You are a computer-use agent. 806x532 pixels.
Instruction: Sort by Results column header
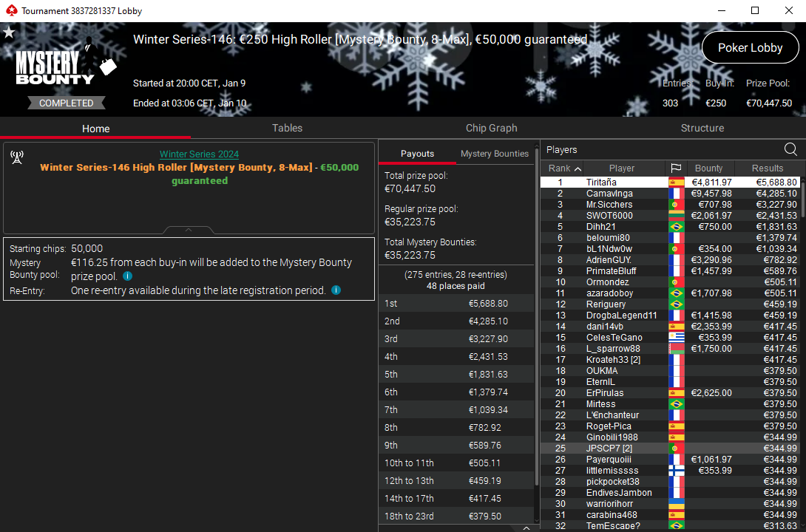click(x=768, y=168)
